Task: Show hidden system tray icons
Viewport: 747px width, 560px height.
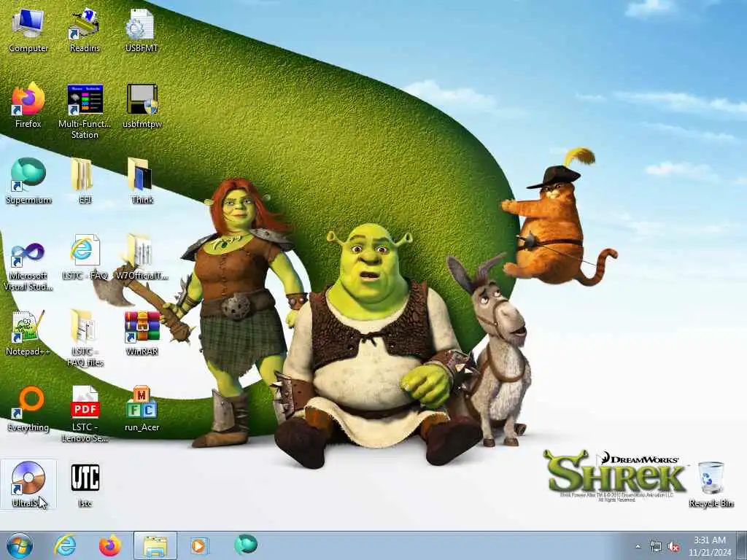Action: (638, 547)
